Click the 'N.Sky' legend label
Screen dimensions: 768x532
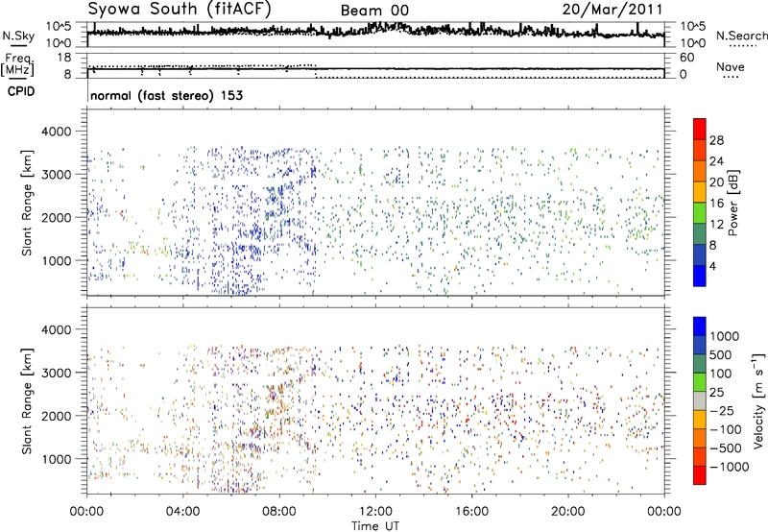(x=18, y=36)
